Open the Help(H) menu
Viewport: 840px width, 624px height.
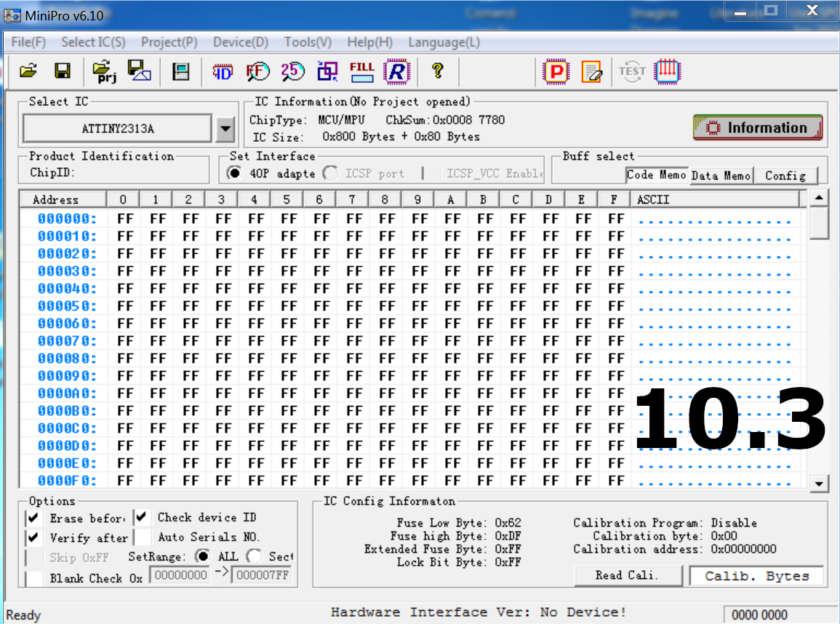tap(370, 42)
